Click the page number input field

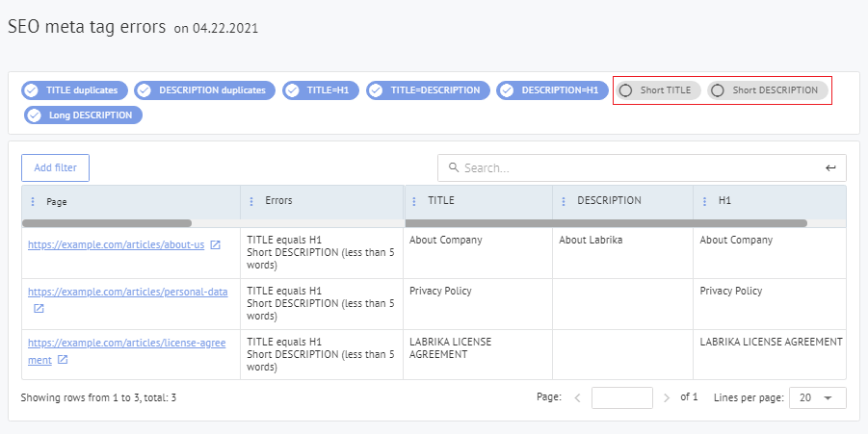tap(621, 397)
